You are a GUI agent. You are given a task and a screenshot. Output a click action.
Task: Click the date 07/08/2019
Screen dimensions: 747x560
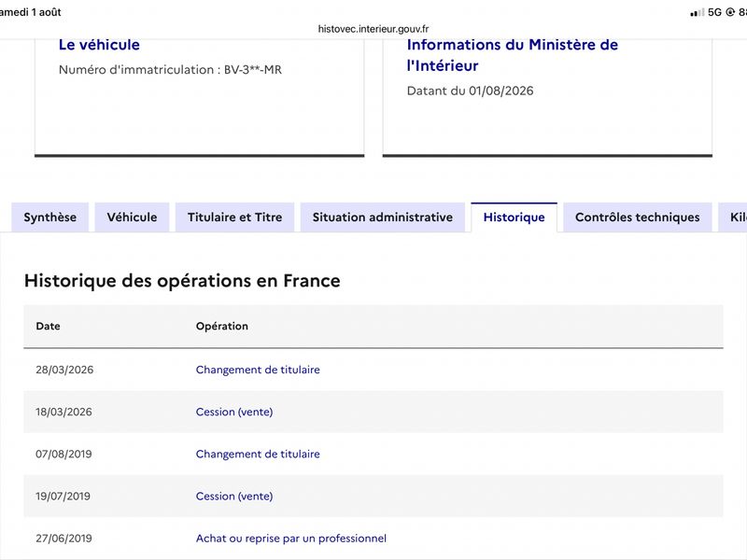pyautogui.click(x=63, y=454)
